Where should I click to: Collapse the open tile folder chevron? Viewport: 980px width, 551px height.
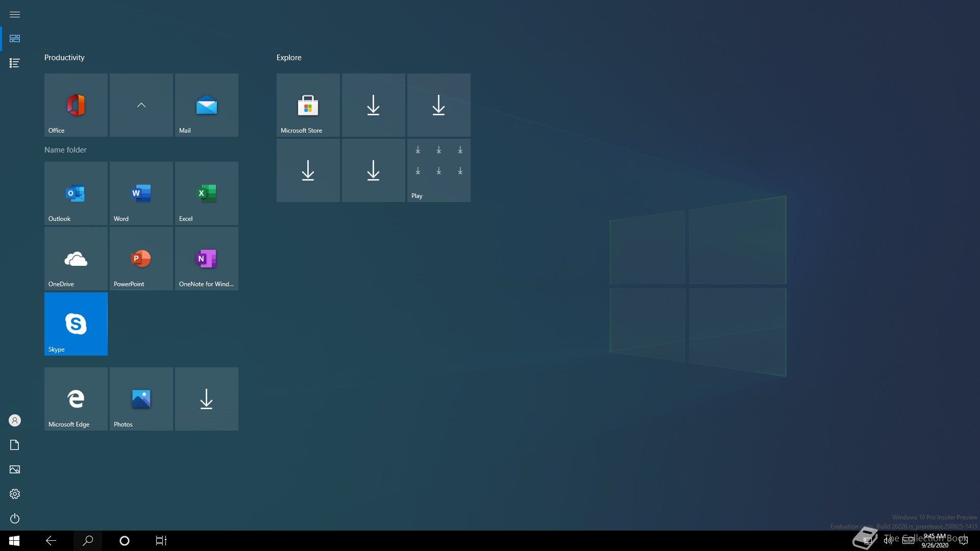pos(141,105)
